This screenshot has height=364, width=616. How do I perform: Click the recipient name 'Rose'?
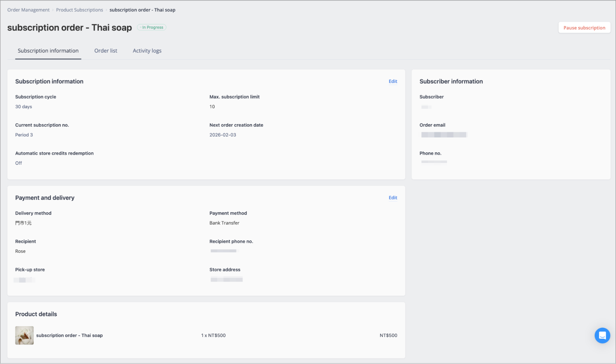20,251
